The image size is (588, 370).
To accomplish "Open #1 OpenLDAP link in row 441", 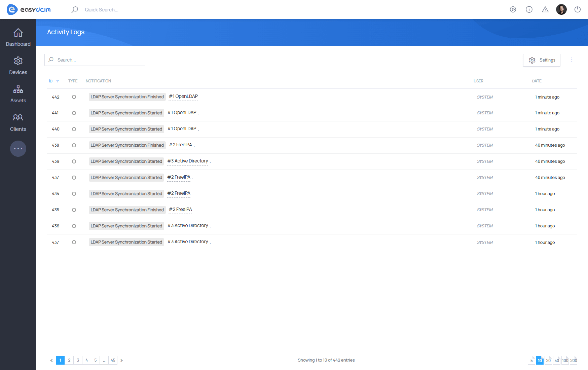I will pos(182,113).
